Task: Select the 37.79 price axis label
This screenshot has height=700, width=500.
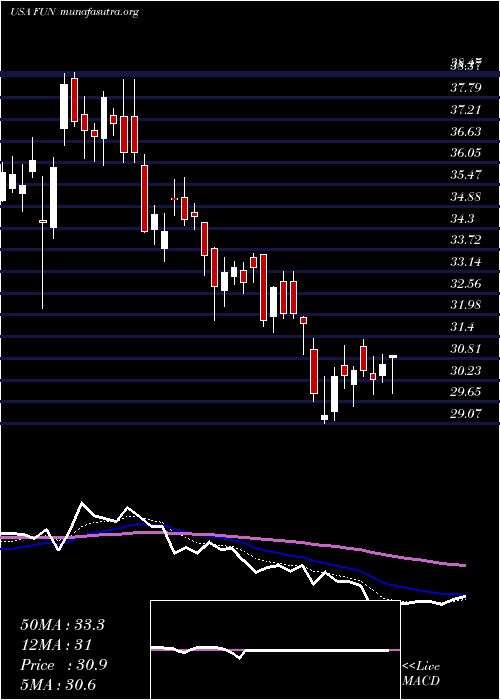Action: (466, 88)
